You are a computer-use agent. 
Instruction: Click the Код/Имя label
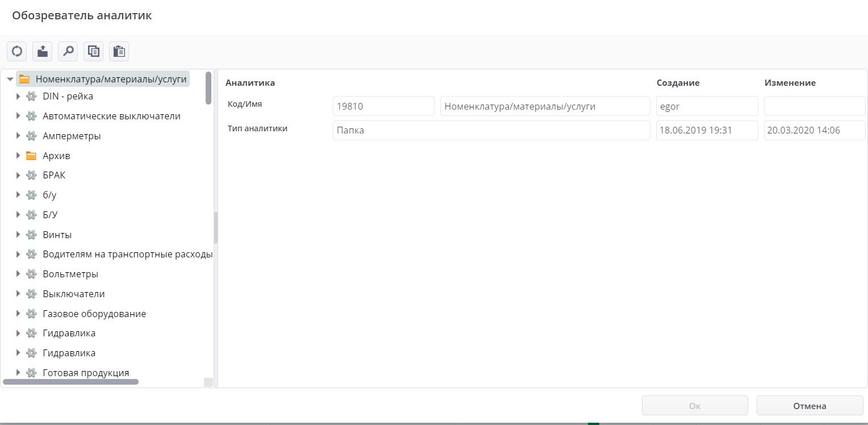click(x=245, y=104)
